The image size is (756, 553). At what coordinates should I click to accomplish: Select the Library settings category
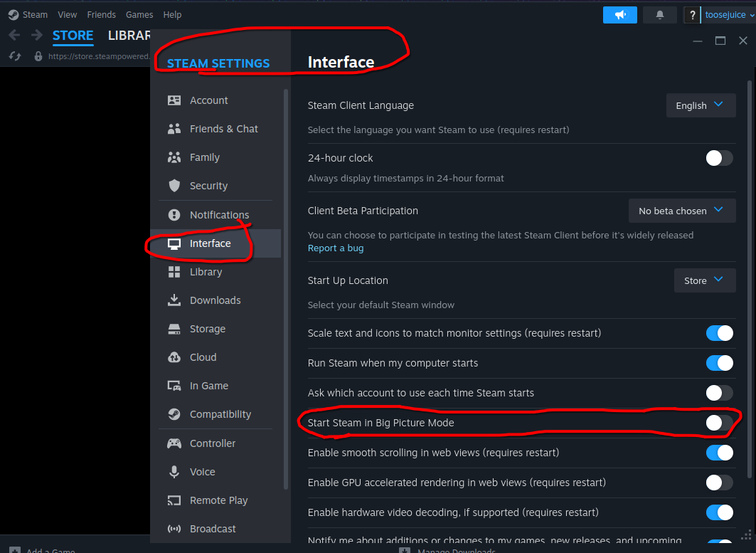click(x=215, y=272)
